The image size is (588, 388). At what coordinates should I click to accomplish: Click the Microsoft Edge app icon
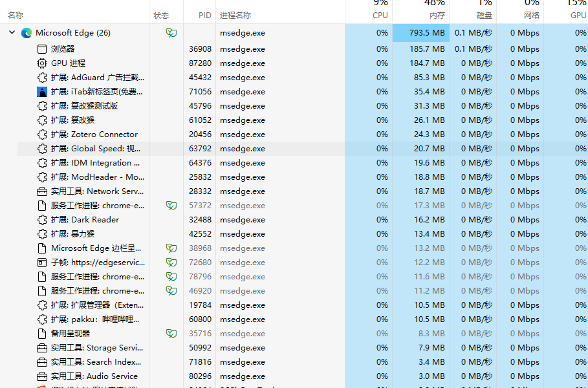point(27,33)
